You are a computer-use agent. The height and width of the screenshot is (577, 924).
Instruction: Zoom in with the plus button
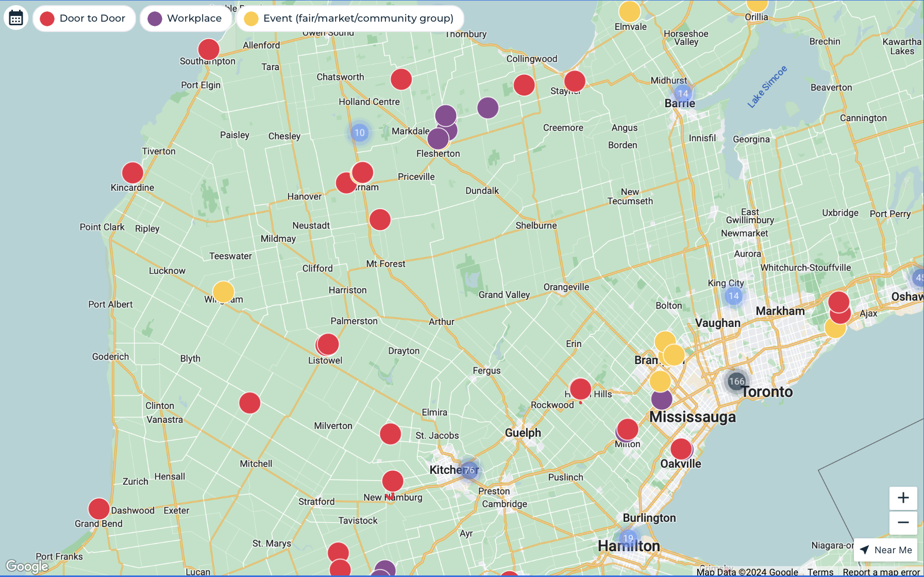pos(903,498)
